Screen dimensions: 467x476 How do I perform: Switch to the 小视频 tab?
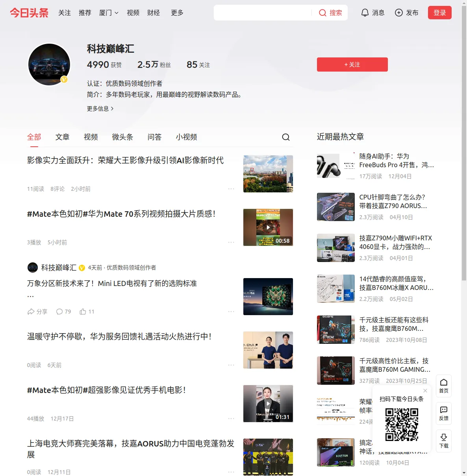(187, 137)
